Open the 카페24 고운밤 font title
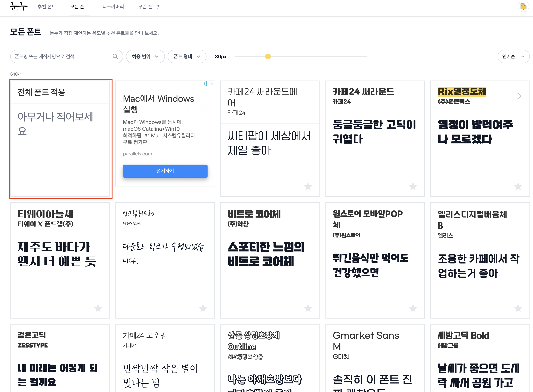This screenshot has width=533, height=392. pyautogui.click(x=145, y=335)
